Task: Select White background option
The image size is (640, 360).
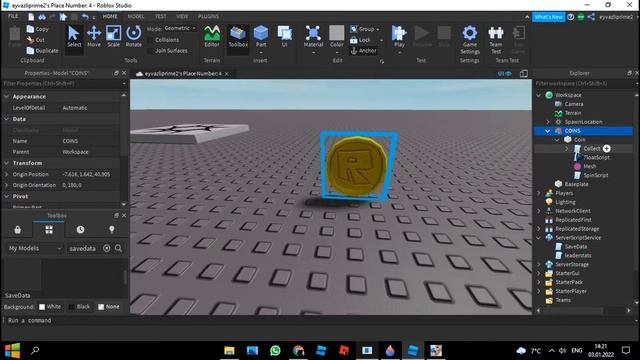Action: (50, 307)
